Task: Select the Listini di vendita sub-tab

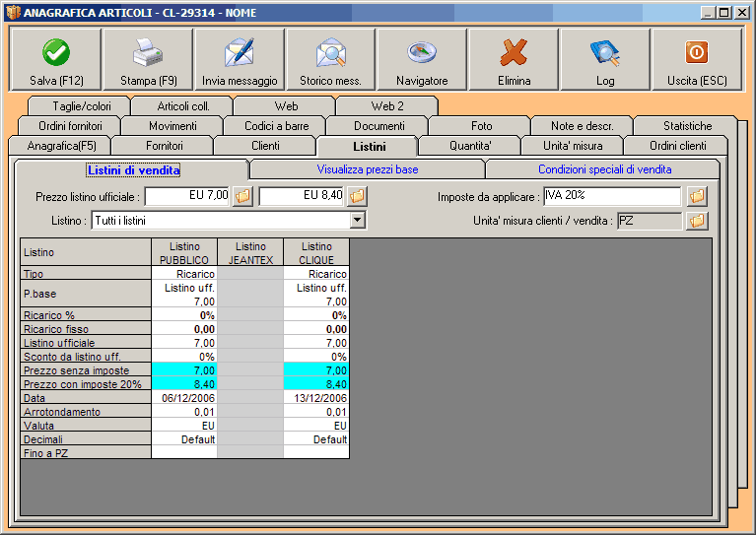Action: coord(133,169)
